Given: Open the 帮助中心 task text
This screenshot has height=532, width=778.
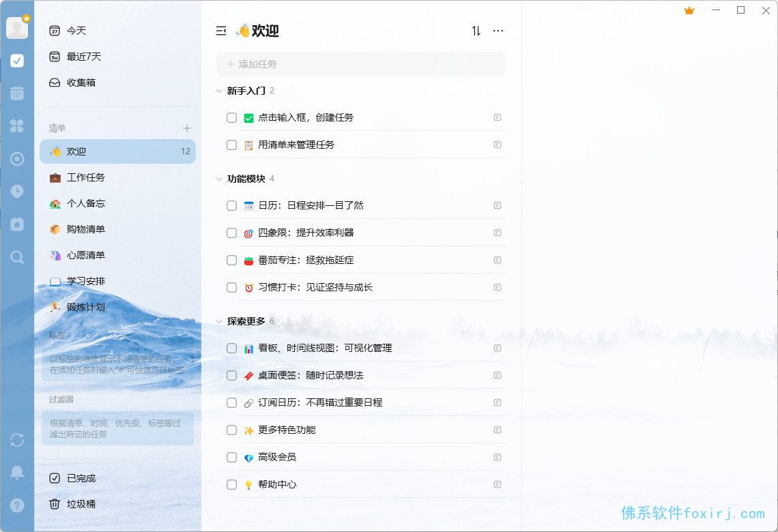Looking at the screenshot, I should [277, 484].
